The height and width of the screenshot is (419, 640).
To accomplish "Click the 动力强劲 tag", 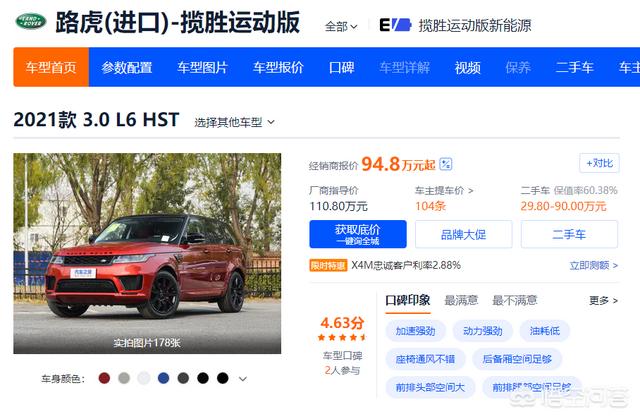I will pyautogui.click(x=482, y=331).
